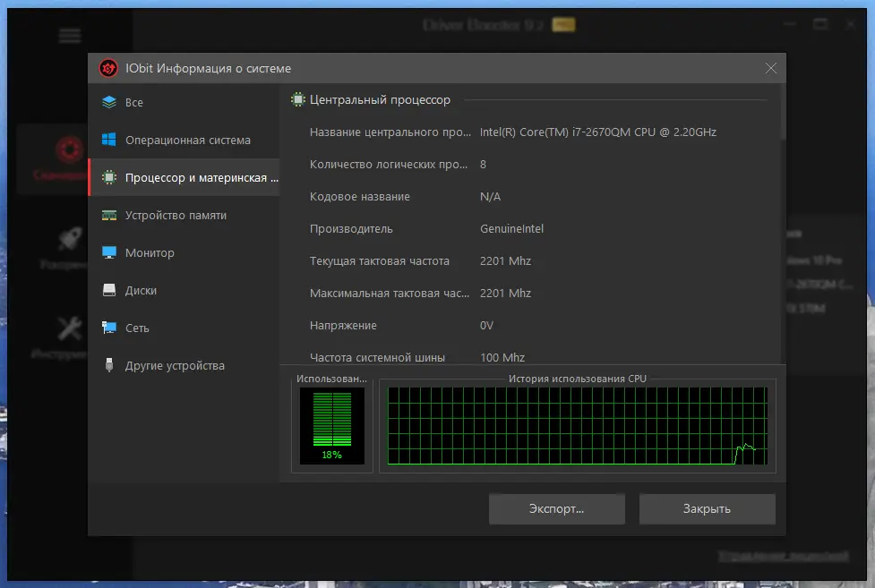
Task: Click the Windows logo icon for Операционная система
Action: tap(109, 140)
